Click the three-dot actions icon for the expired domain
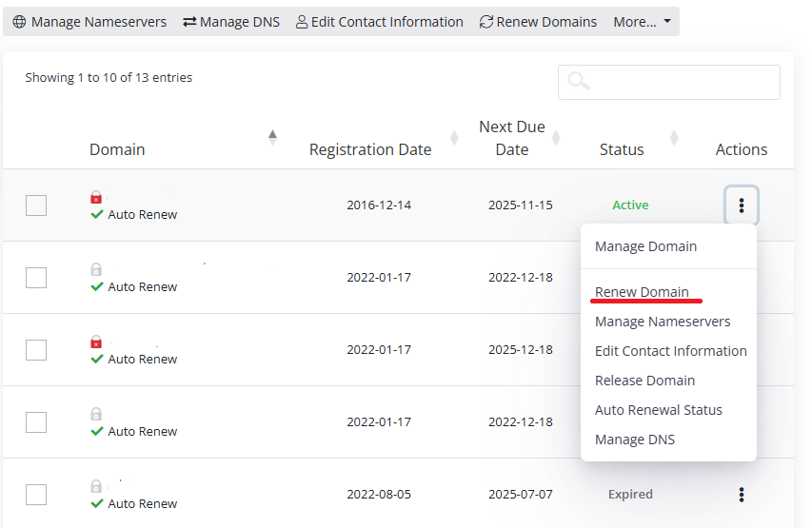 coord(741,495)
